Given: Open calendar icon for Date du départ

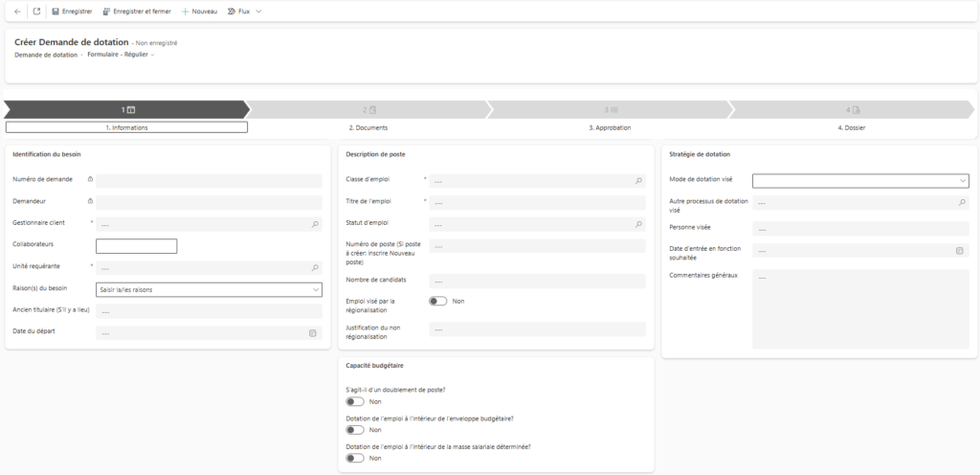Looking at the screenshot, I should (x=312, y=333).
